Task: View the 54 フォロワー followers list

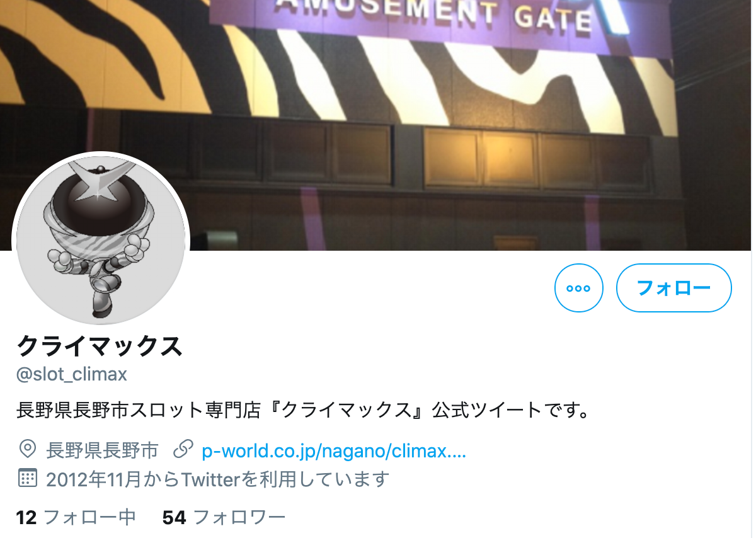Action: (x=224, y=517)
